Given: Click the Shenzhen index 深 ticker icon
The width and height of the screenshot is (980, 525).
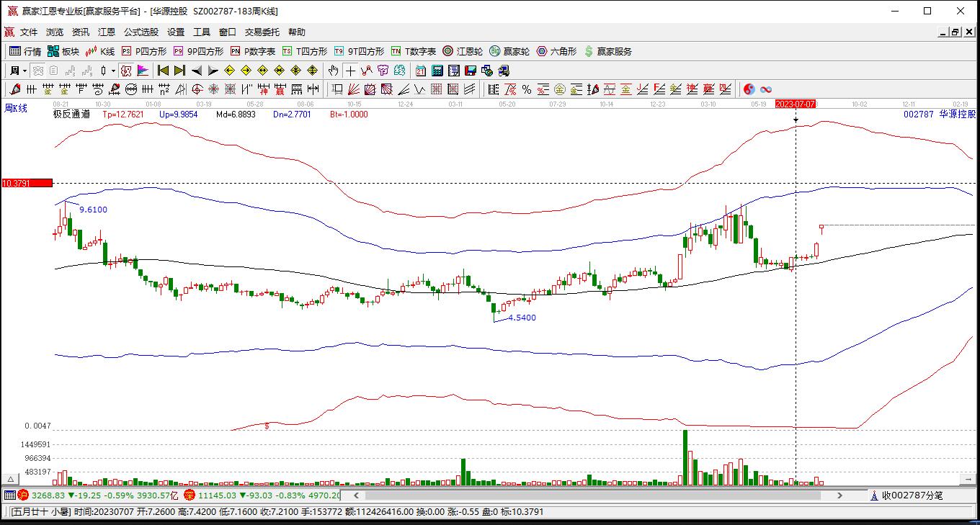Looking at the screenshot, I should 190,495.
